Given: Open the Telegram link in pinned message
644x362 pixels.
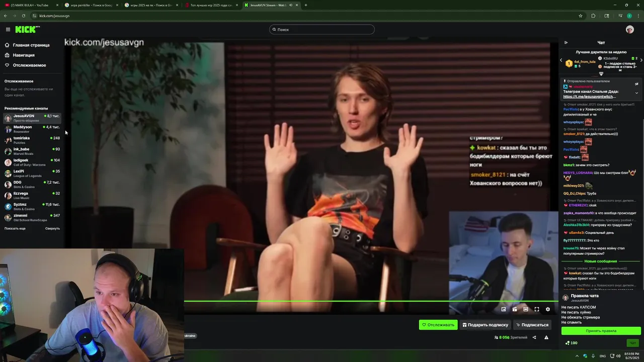Looking at the screenshot, I should pyautogui.click(x=588, y=97).
